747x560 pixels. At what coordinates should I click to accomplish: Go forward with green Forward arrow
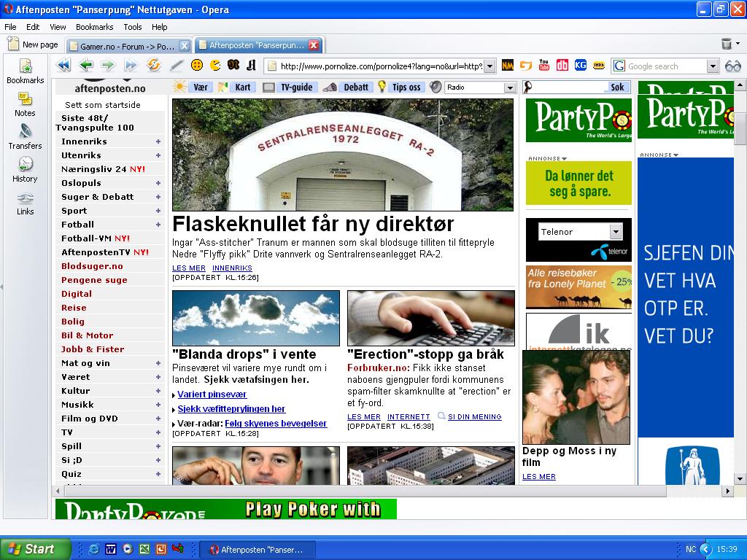[x=108, y=65]
